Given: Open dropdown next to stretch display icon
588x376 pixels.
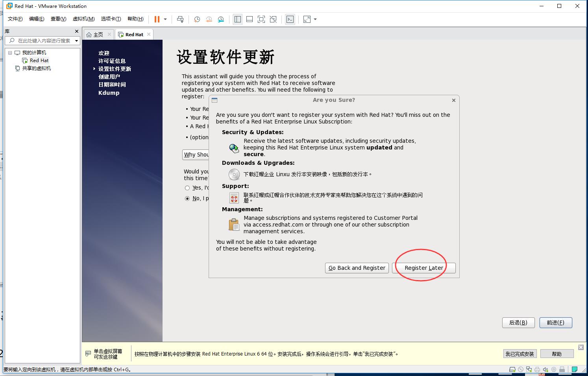Looking at the screenshot, I should point(315,19).
